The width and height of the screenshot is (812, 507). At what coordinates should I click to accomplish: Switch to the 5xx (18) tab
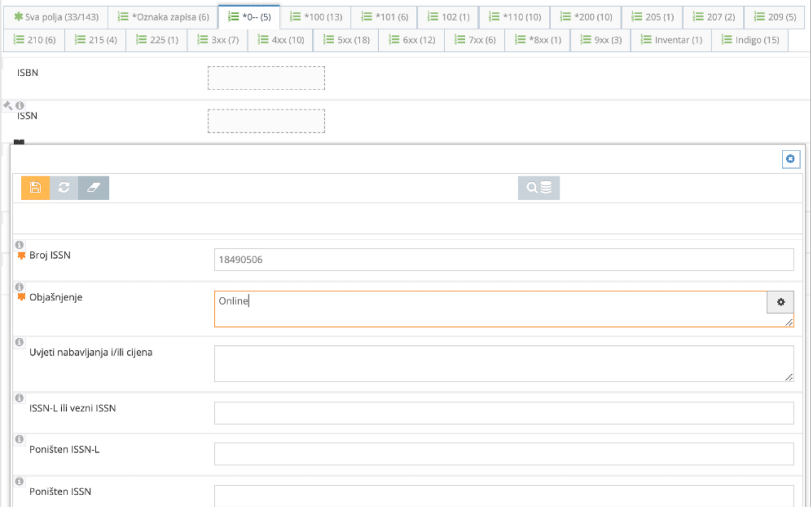(x=346, y=40)
